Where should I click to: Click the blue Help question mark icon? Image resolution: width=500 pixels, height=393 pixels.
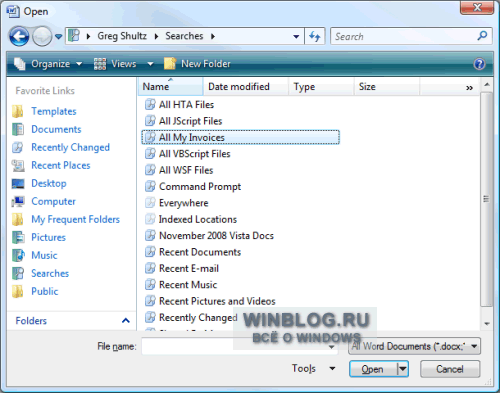pyautogui.click(x=479, y=64)
